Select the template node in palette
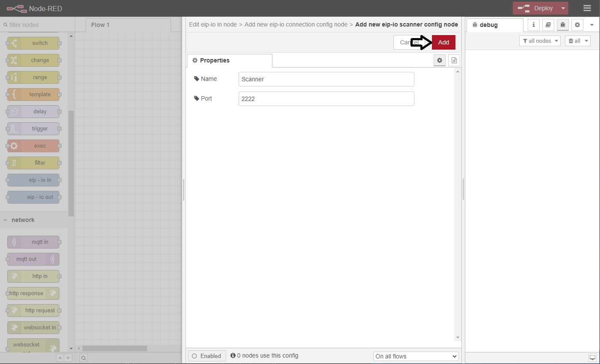Viewport: 600px width, 364px height. (x=33, y=95)
